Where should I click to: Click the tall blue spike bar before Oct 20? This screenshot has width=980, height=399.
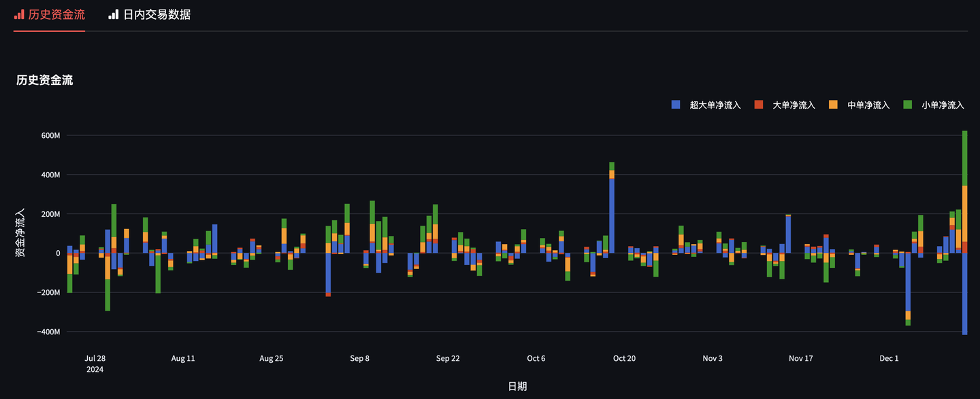click(x=612, y=216)
